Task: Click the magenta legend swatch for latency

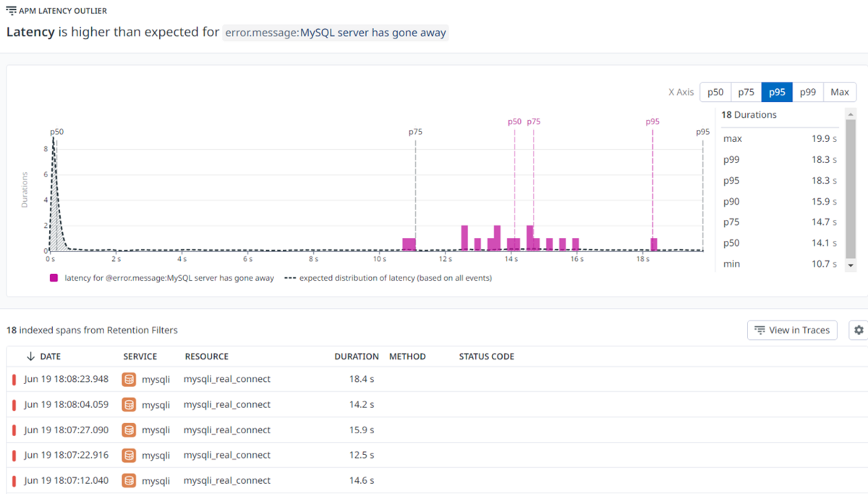Action: click(x=54, y=278)
